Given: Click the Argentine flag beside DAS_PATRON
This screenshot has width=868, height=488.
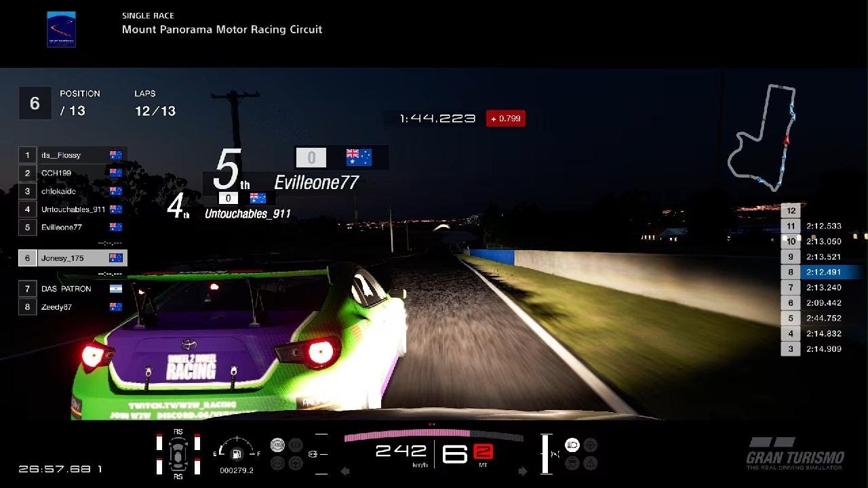Looking at the screenshot, I should pyautogui.click(x=116, y=289).
